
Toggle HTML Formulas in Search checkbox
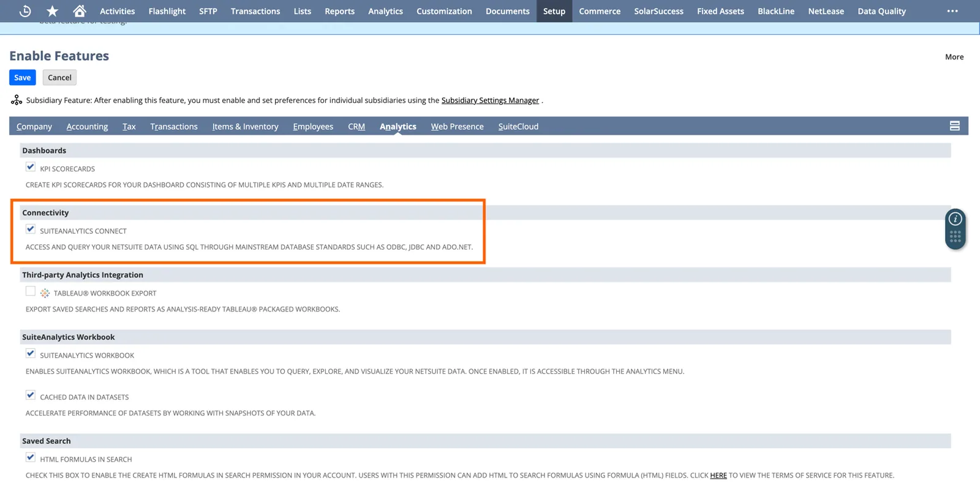pos(31,457)
